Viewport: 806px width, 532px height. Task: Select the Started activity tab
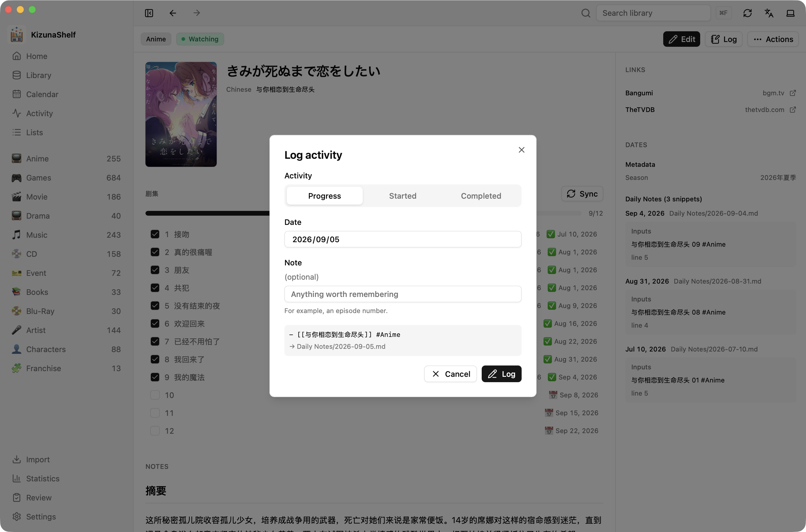point(402,196)
